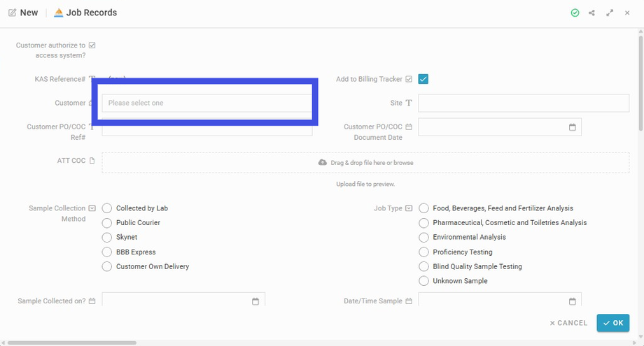The width and height of the screenshot is (644, 346).
Task: Select Customer Own Delivery option
Action: pos(107,266)
